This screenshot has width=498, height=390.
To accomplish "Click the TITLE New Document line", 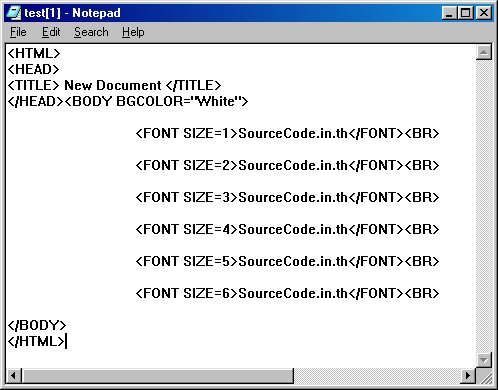I will [x=114, y=85].
